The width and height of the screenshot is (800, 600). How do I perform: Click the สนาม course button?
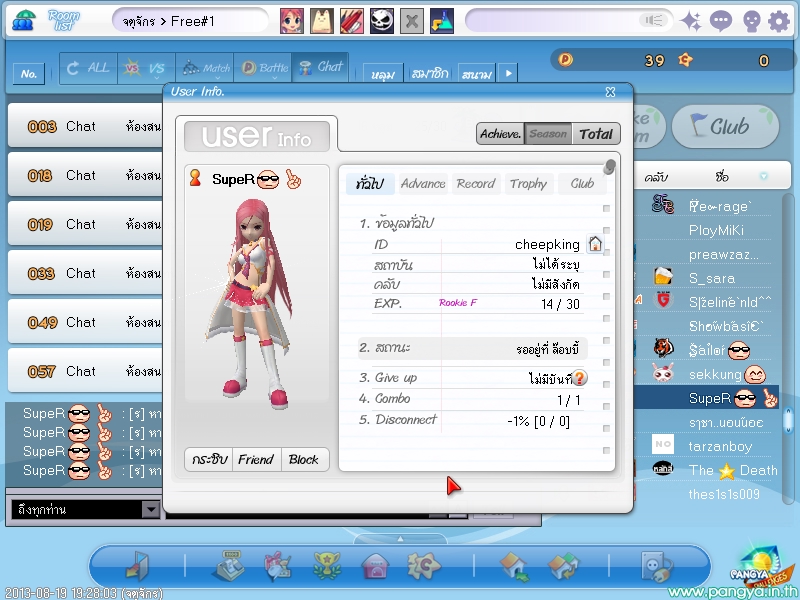click(477, 73)
